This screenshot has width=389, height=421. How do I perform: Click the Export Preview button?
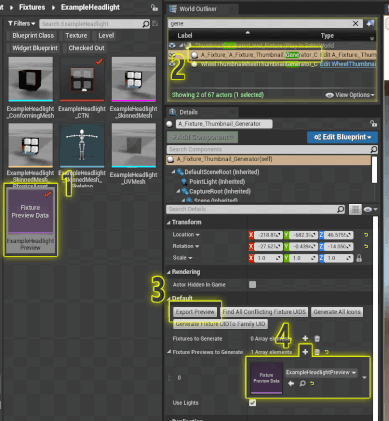point(195,312)
